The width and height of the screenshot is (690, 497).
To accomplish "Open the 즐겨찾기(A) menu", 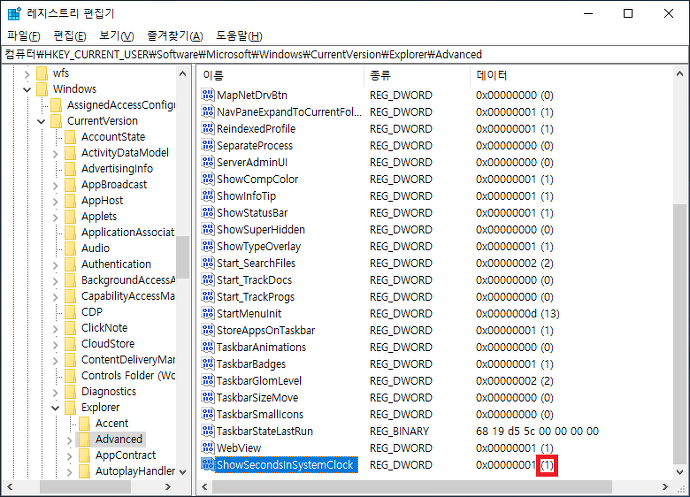I will click(175, 36).
